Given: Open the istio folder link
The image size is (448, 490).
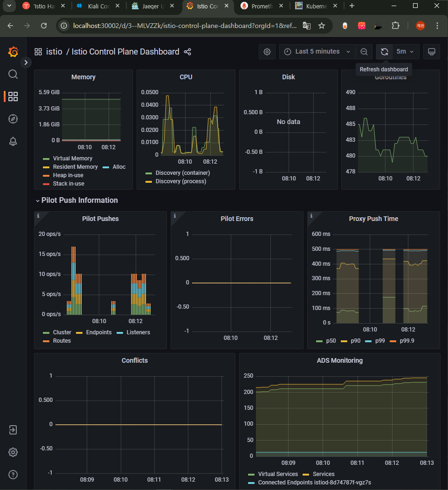Looking at the screenshot, I should pyautogui.click(x=55, y=52).
